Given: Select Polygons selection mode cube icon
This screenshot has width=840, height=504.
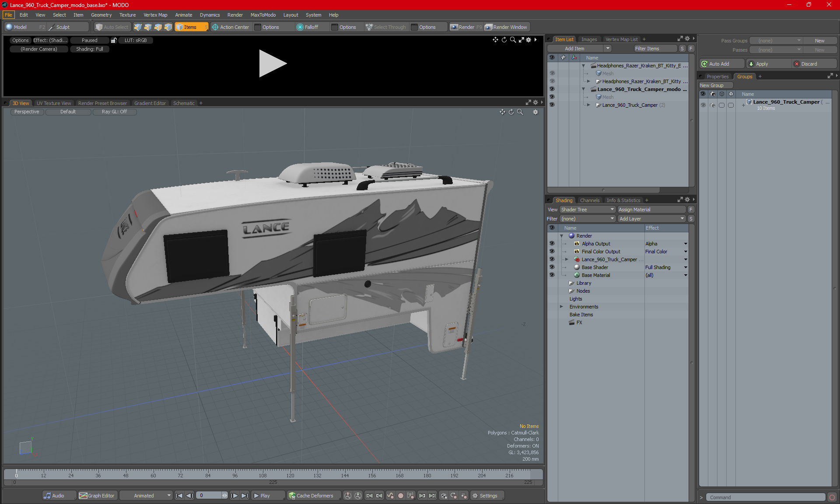Looking at the screenshot, I should 158,27.
